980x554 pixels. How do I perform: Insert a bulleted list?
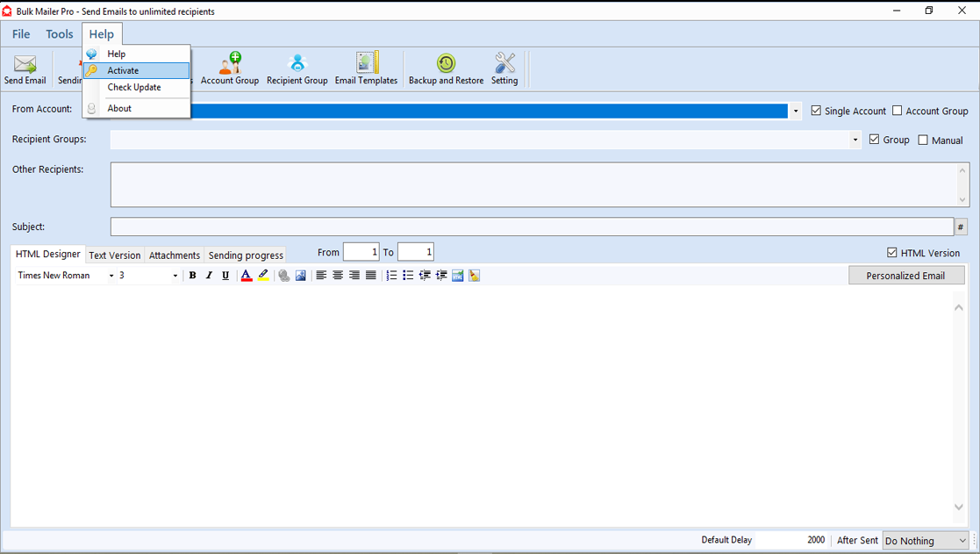(x=408, y=275)
